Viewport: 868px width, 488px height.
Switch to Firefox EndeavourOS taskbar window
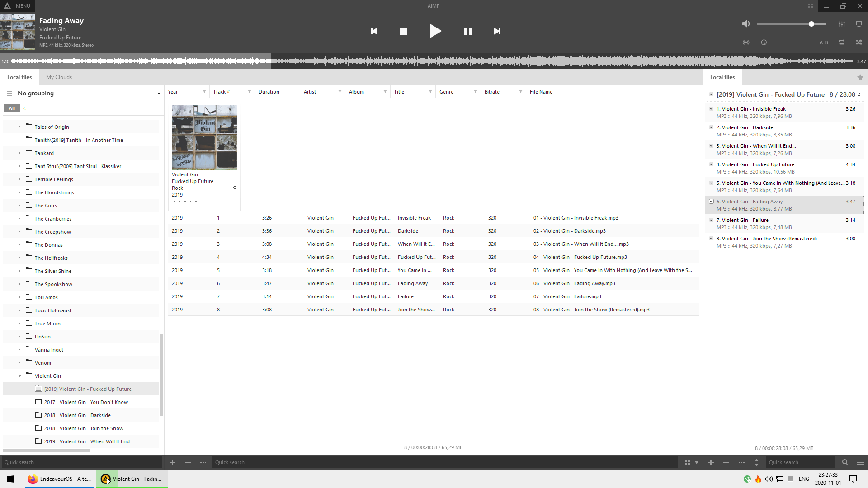(x=59, y=479)
